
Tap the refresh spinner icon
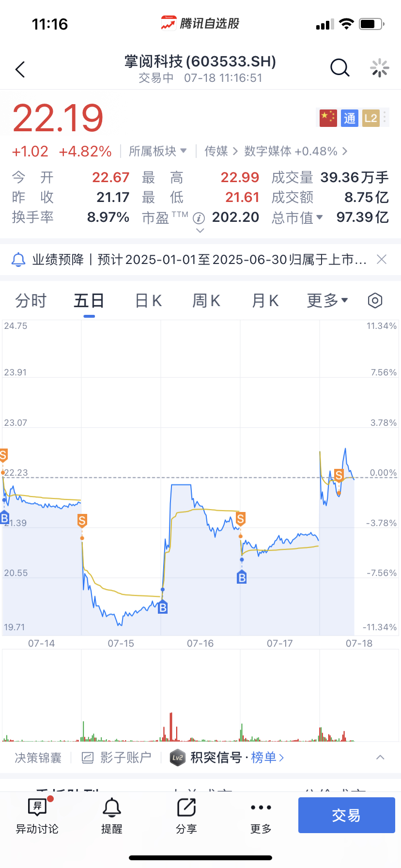[x=379, y=68]
